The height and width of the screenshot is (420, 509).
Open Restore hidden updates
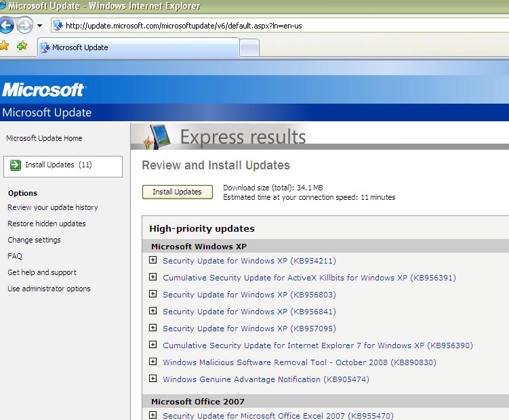tap(47, 224)
